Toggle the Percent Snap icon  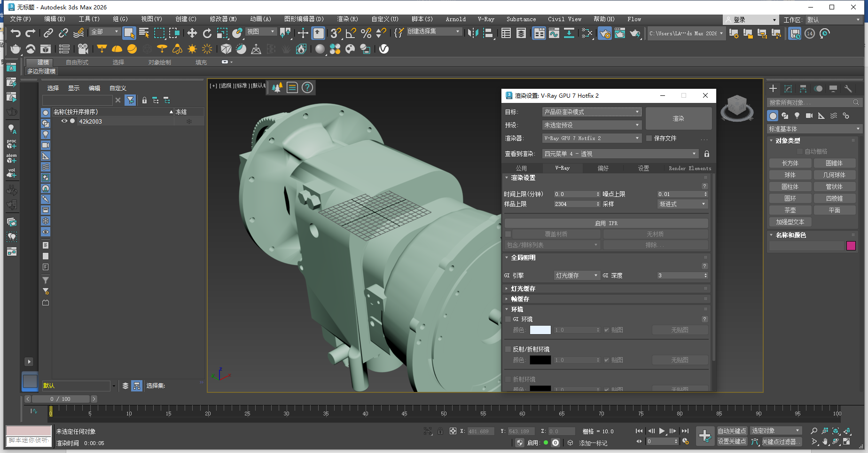pos(366,33)
